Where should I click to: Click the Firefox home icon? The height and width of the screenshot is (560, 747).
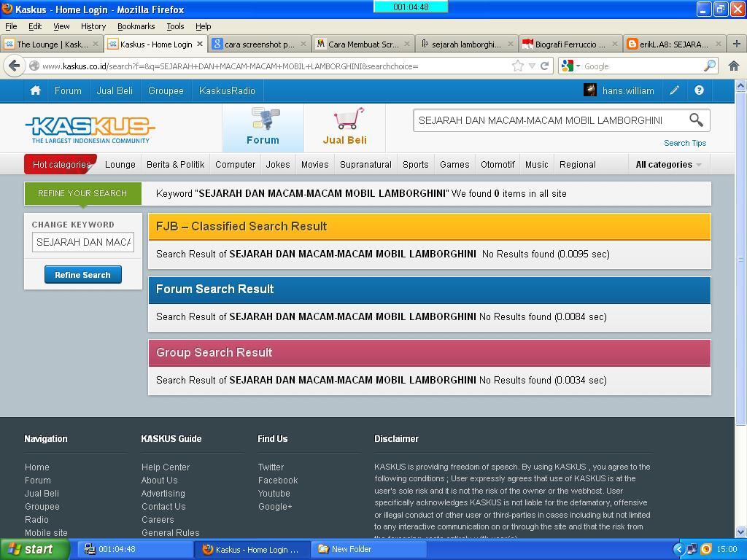click(734, 66)
